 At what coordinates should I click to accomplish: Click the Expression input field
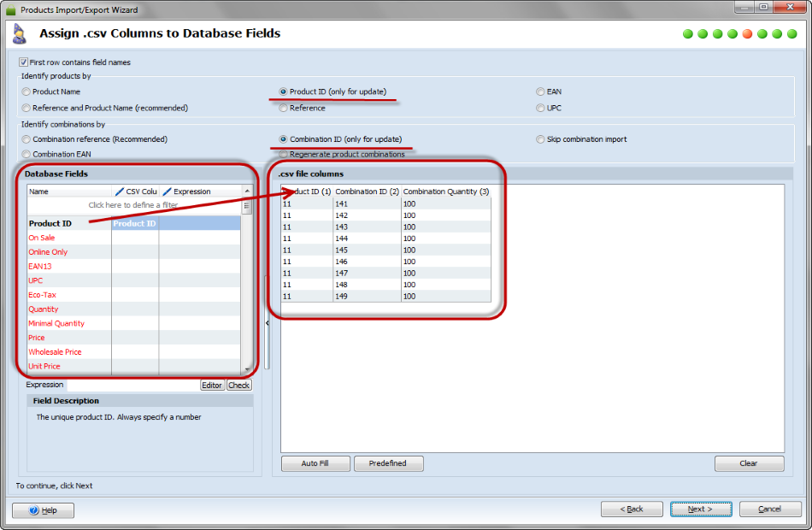pyautogui.click(x=133, y=386)
